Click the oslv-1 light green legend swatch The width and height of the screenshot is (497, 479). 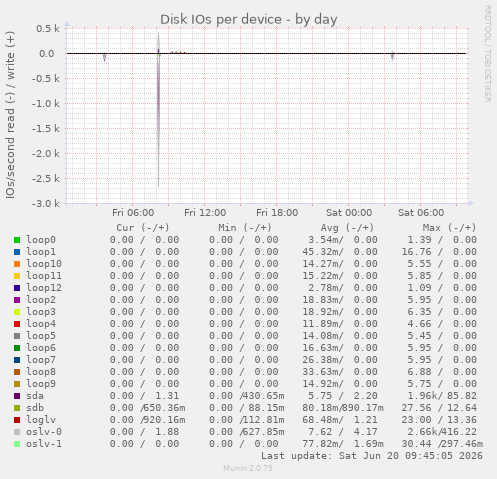coord(17,444)
